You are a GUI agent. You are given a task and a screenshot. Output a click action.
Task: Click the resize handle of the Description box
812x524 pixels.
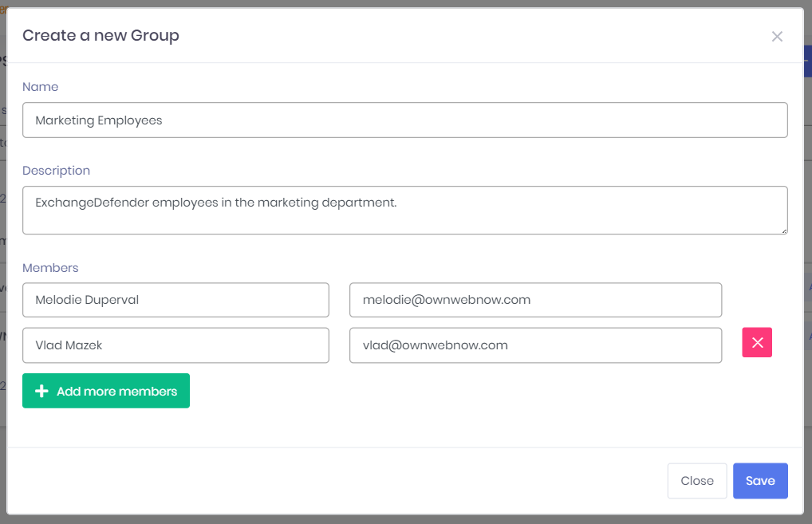(x=783, y=232)
